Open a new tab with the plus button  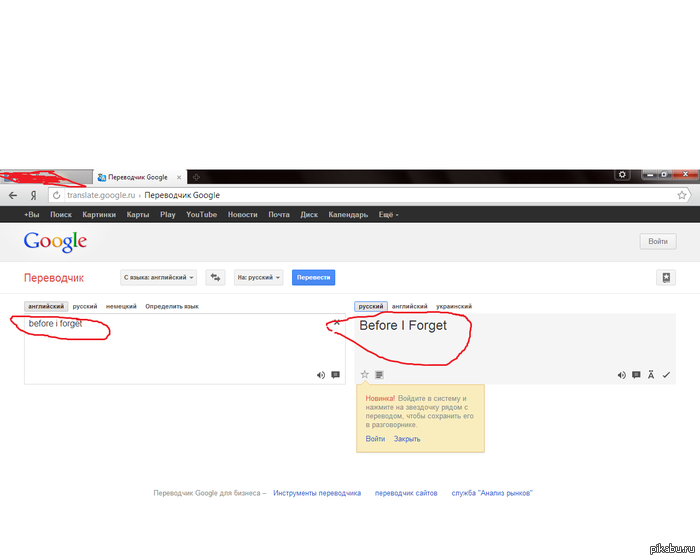(x=196, y=177)
